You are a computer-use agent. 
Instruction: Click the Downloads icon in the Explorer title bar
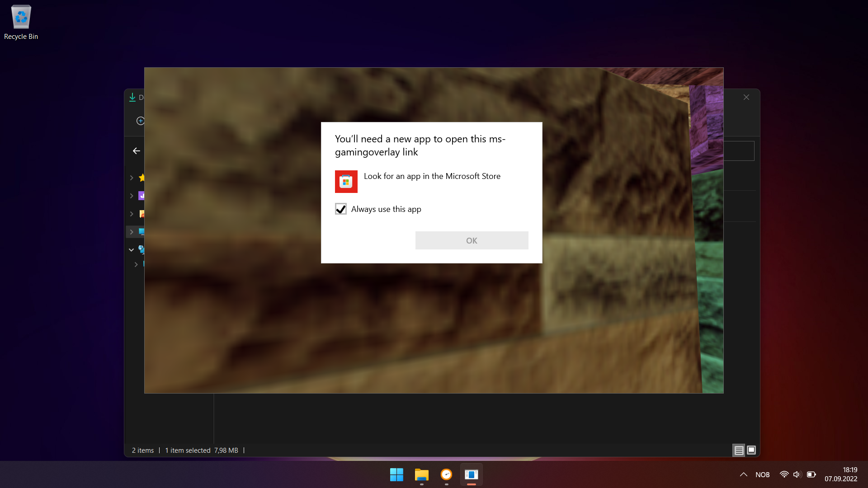pyautogui.click(x=132, y=97)
